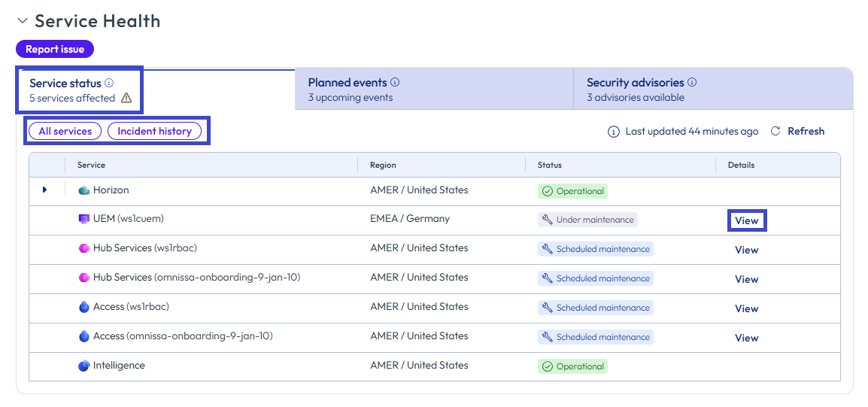
Task: Click checkmark icon in Intelligence Operational badge
Action: point(548,366)
